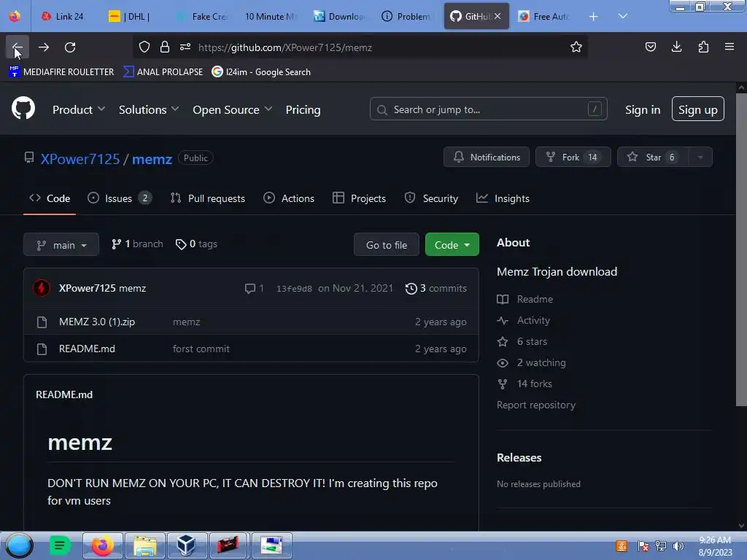Click the page vertical scrollbar
Screen dimensions: 747x560
point(741,249)
